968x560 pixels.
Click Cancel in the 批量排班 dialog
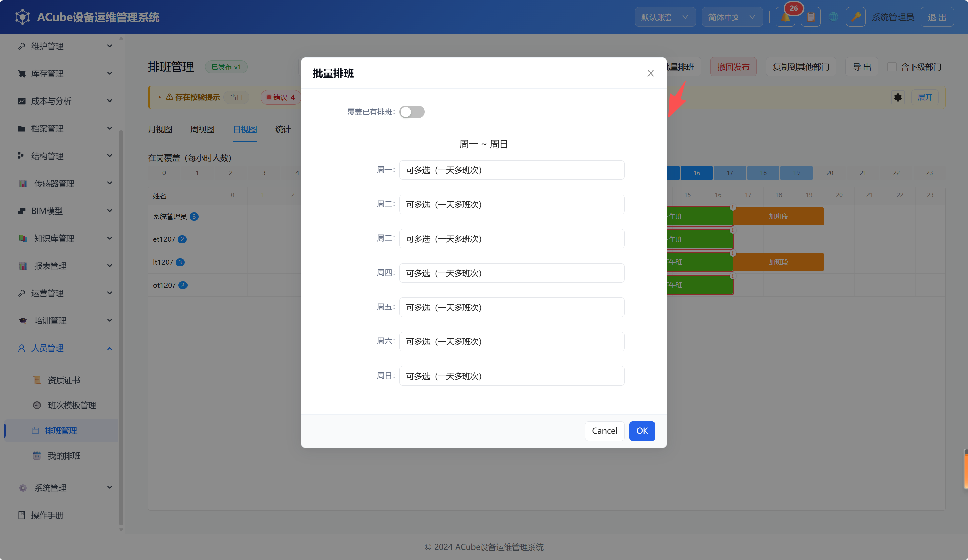(604, 430)
